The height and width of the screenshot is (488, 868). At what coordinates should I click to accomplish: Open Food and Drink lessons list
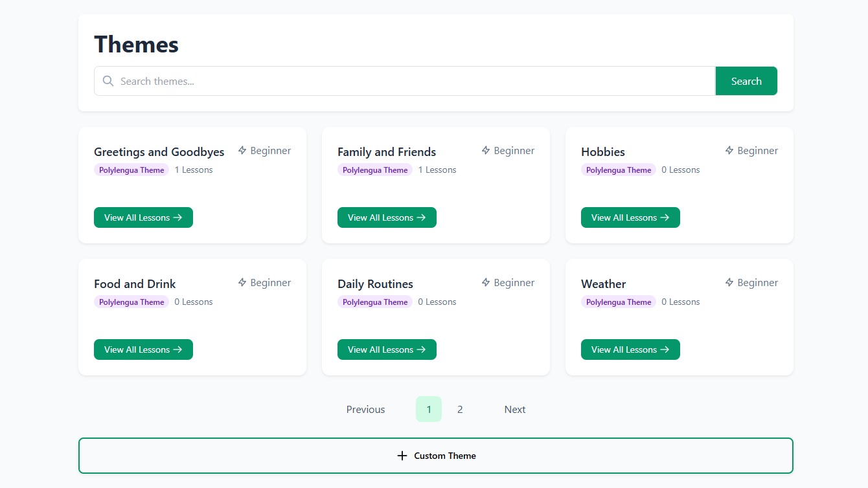pyautogui.click(x=143, y=349)
